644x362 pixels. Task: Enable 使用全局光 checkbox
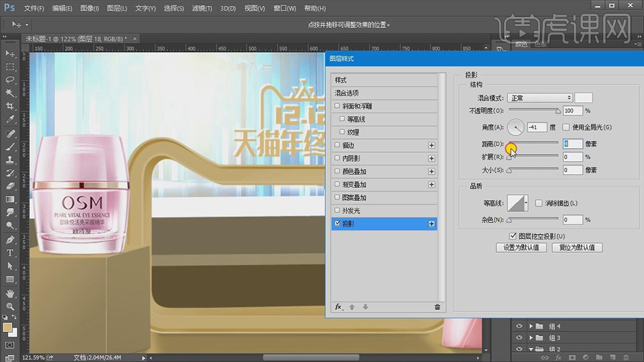coord(566,127)
